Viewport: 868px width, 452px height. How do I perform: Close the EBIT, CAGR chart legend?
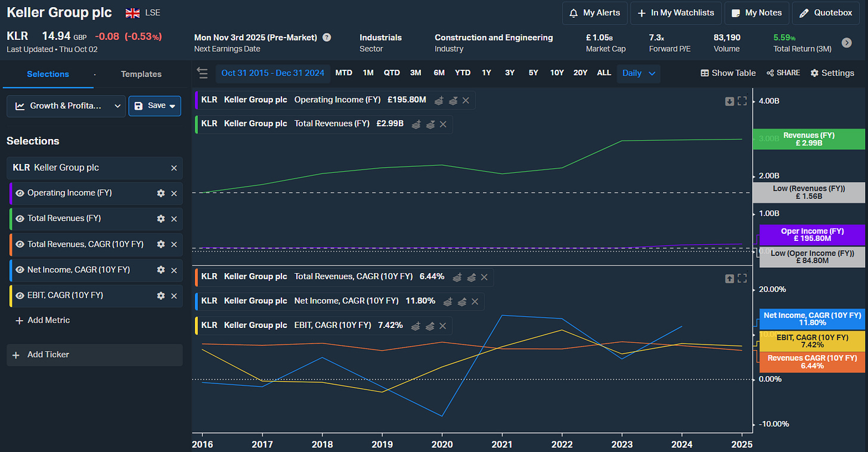coord(442,326)
